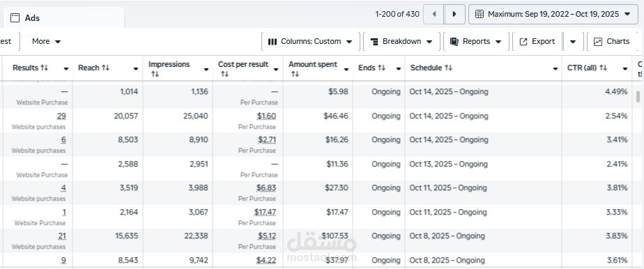Sort by Amount spent arrows
This screenshot has height=269, width=644.
295,74
